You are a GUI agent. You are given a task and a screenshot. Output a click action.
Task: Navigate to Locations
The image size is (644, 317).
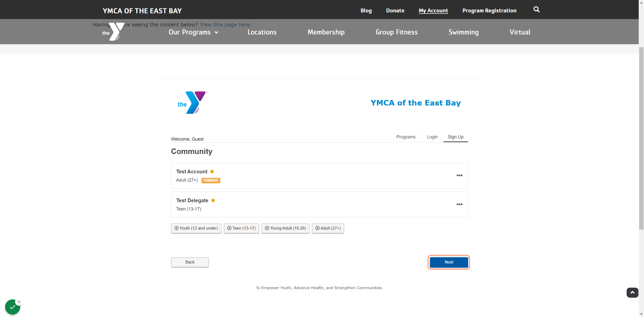pyautogui.click(x=262, y=32)
